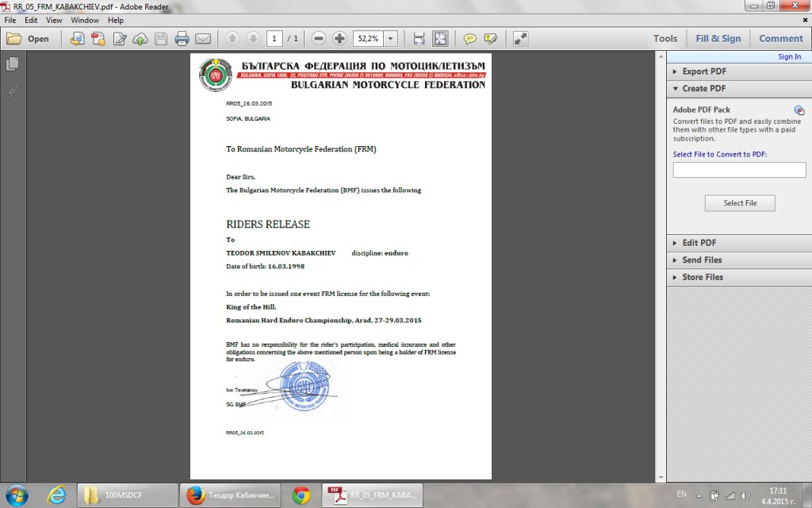Open Google Chrome from the taskbar
This screenshot has width=812, height=508.
click(301, 495)
